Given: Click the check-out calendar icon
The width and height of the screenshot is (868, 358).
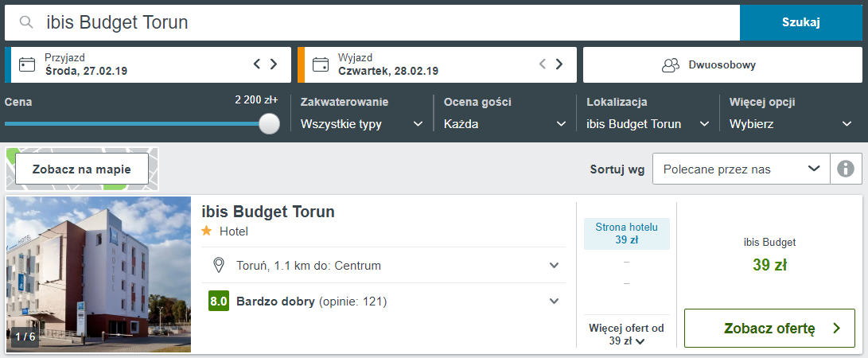Looking at the screenshot, I should pyautogui.click(x=321, y=64).
